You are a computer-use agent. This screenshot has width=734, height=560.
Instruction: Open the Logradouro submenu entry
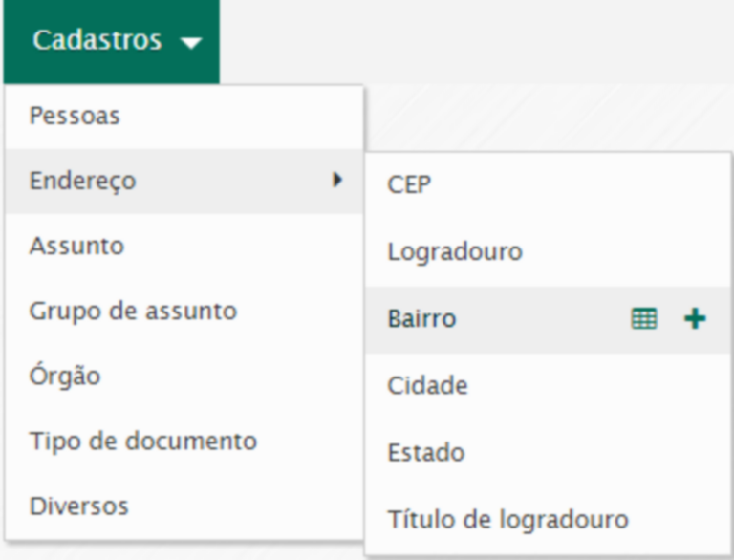[455, 252]
